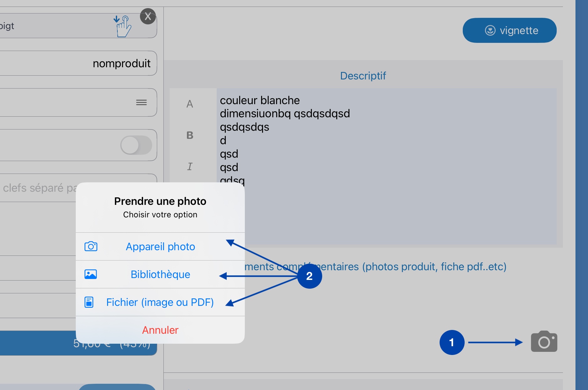Click the blue vignette button

[509, 30]
